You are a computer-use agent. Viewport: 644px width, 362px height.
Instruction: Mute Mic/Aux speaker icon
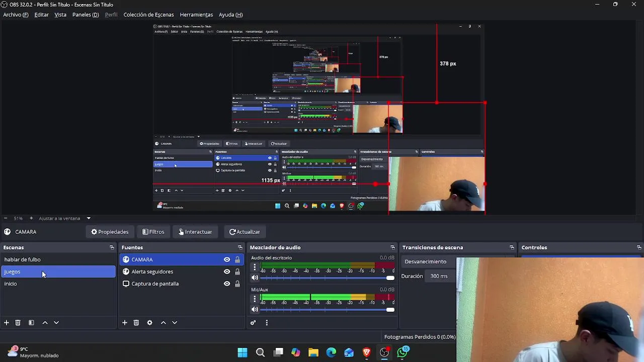tap(255, 309)
